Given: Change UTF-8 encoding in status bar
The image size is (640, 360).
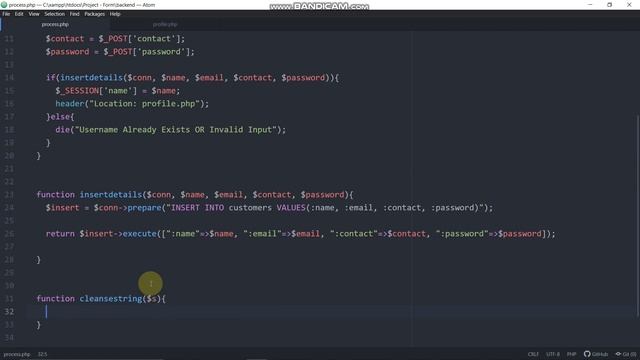Looking at the screenshot, I should (x=553, y=354).
